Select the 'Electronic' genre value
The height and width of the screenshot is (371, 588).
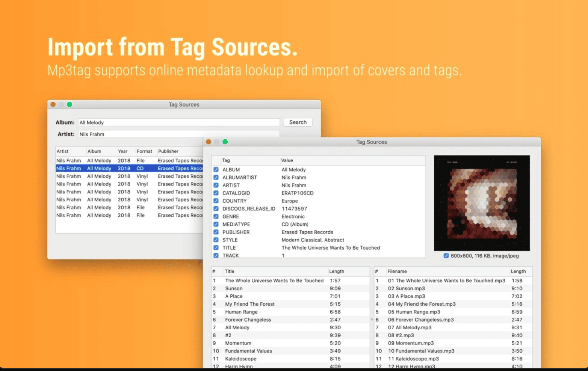[293, 217]
